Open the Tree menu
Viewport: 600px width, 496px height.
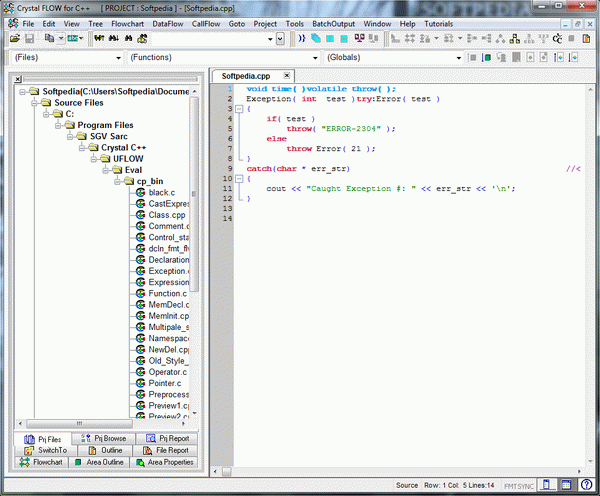(95, 24)
